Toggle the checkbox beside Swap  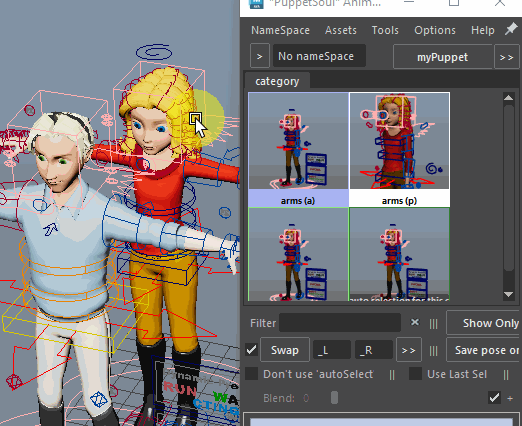click(251, 350)
